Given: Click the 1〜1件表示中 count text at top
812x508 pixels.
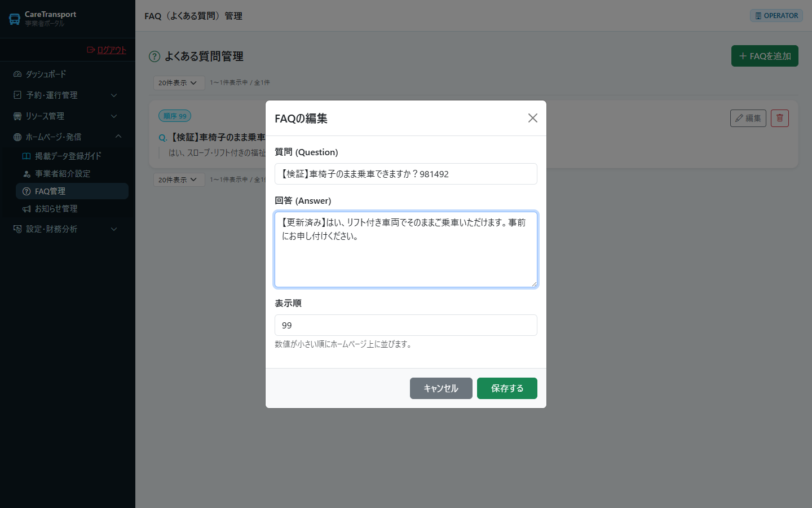Looking at the screenshot, I should coord(240,82).
